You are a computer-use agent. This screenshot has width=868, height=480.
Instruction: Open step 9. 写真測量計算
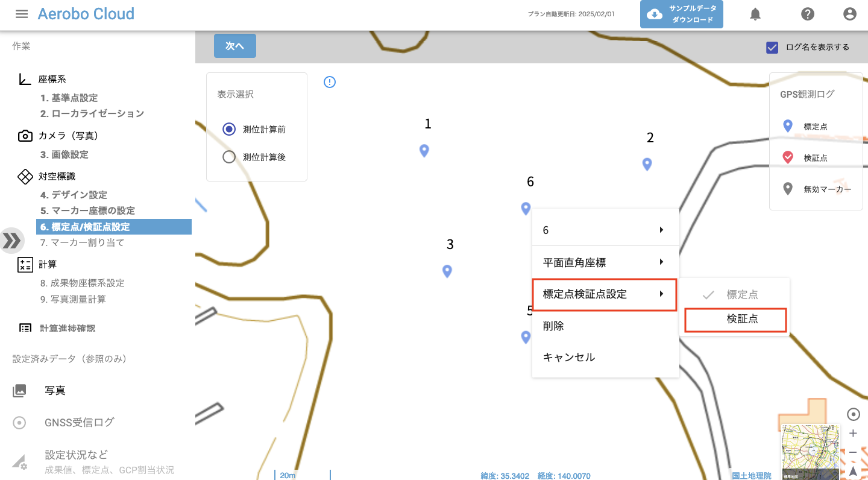click(73, 299)
